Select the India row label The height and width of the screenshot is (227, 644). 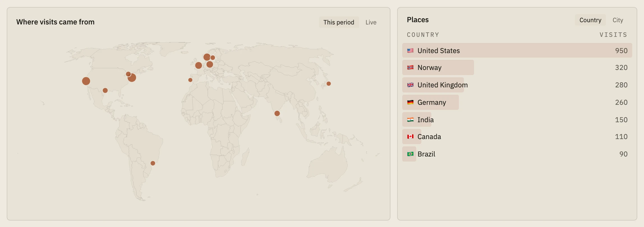point(426,120)
